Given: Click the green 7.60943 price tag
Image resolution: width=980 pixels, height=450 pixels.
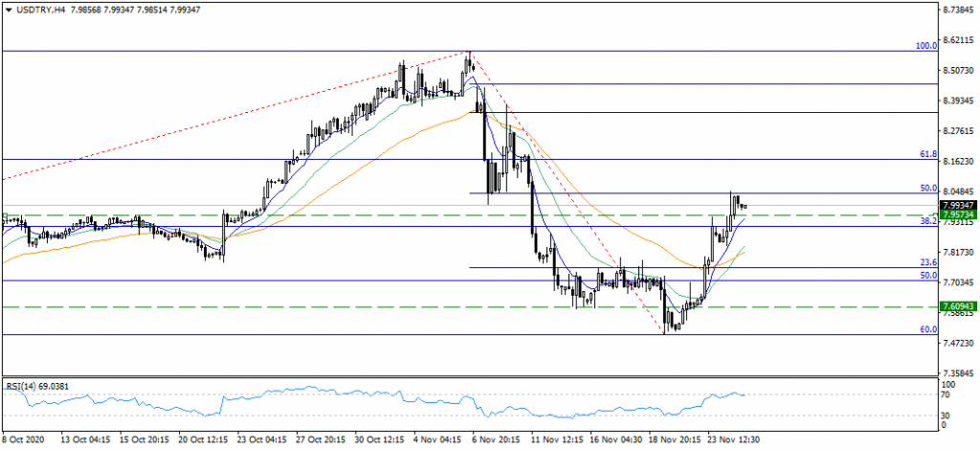Looking at the screenshot, I should point(957,306).
